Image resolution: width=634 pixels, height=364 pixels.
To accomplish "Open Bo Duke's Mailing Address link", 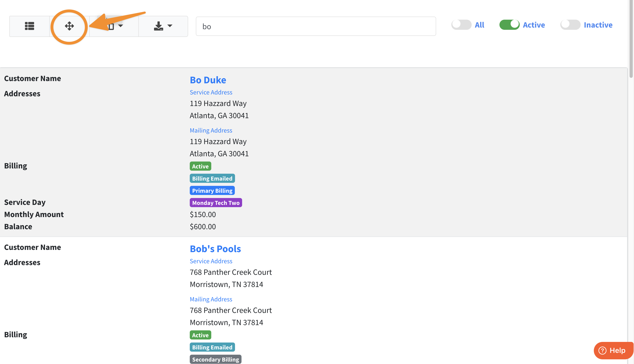I will pos(211,130).
